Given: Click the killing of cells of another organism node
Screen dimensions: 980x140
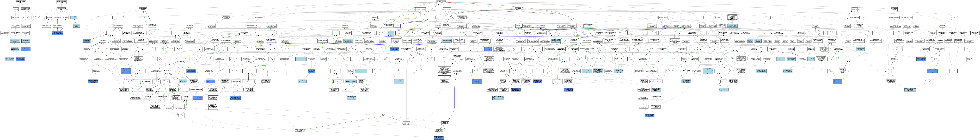Looking at the screenshot, I should pos(732,26).
